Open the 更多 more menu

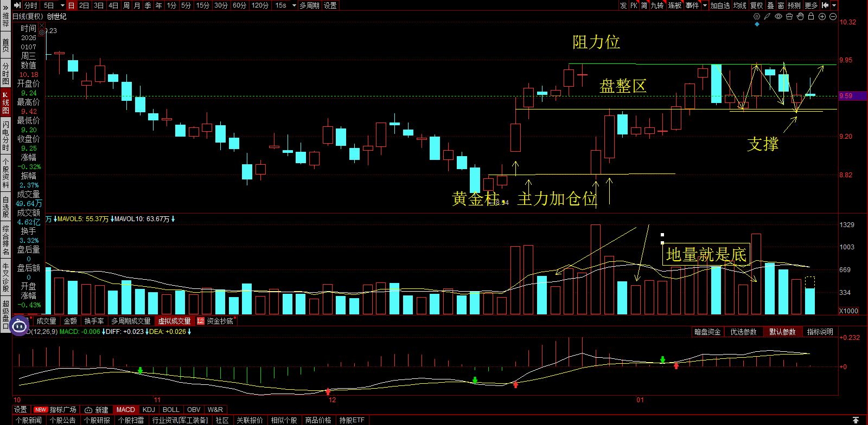coord(811,5)
